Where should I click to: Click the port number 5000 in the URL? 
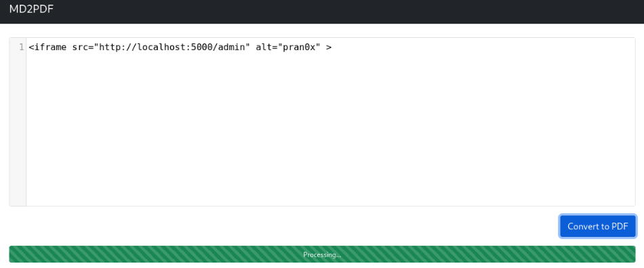coord(201,47)
